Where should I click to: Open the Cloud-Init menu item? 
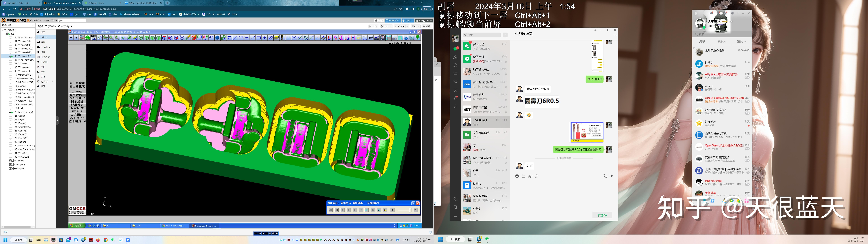[x=46, y=47]
